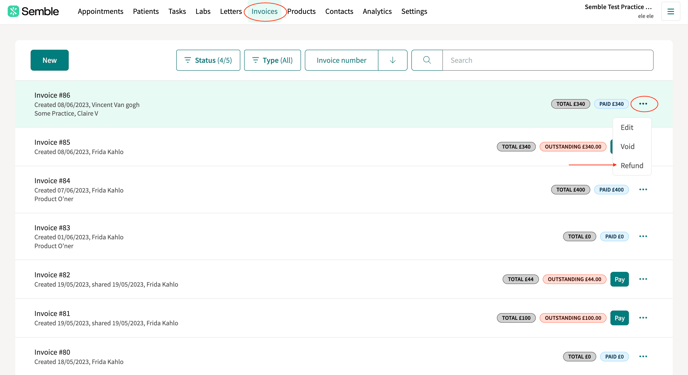
Task: Open three-dot menu for Invoice #81
Action: click(x=643, y=318)
